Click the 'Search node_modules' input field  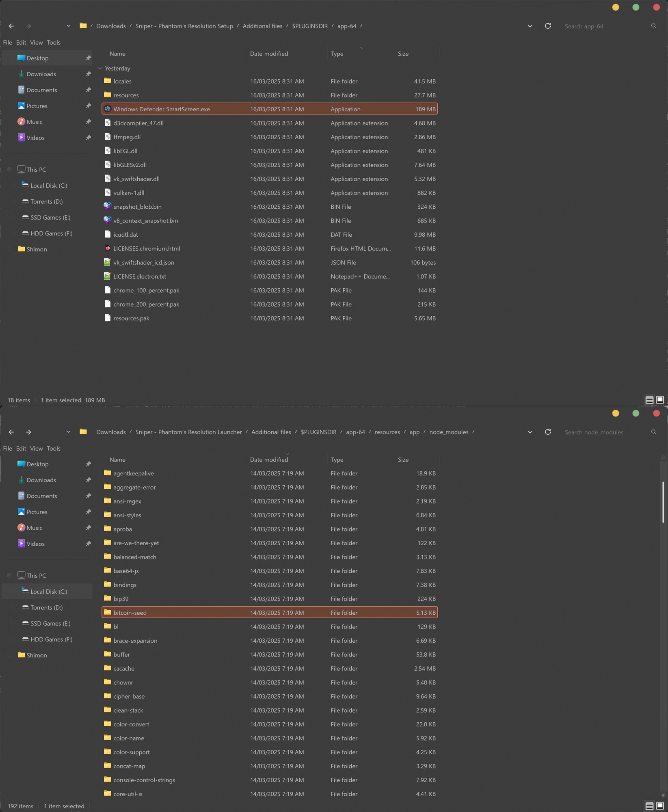point(605,432)
